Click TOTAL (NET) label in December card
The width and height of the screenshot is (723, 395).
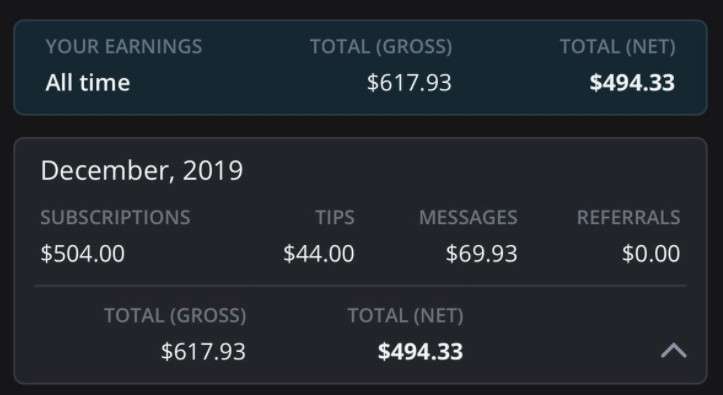(x=405, y=316)
